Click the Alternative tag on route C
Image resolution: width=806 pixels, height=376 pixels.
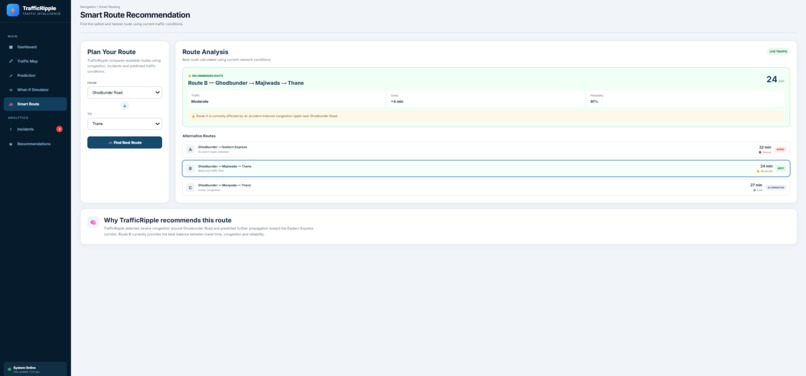pos(776,188)
